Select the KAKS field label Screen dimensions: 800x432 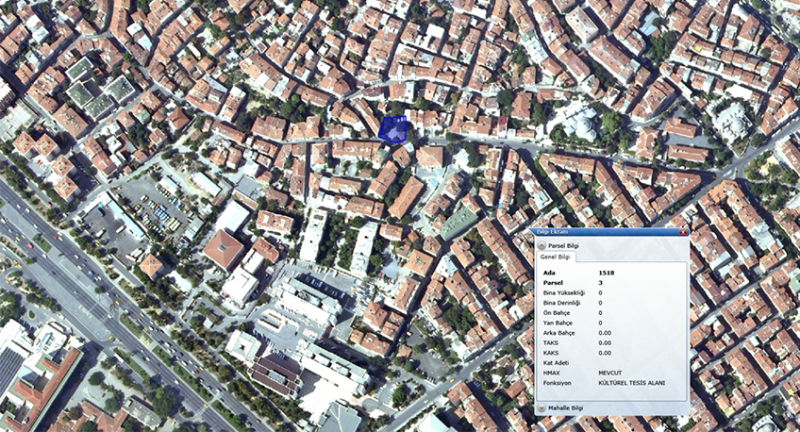[550, 353]
